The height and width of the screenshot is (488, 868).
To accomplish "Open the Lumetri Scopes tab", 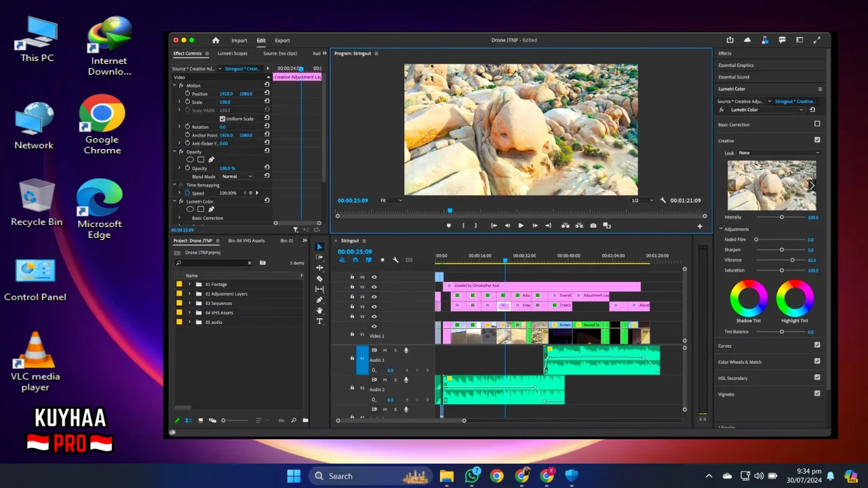I will 233,54.
